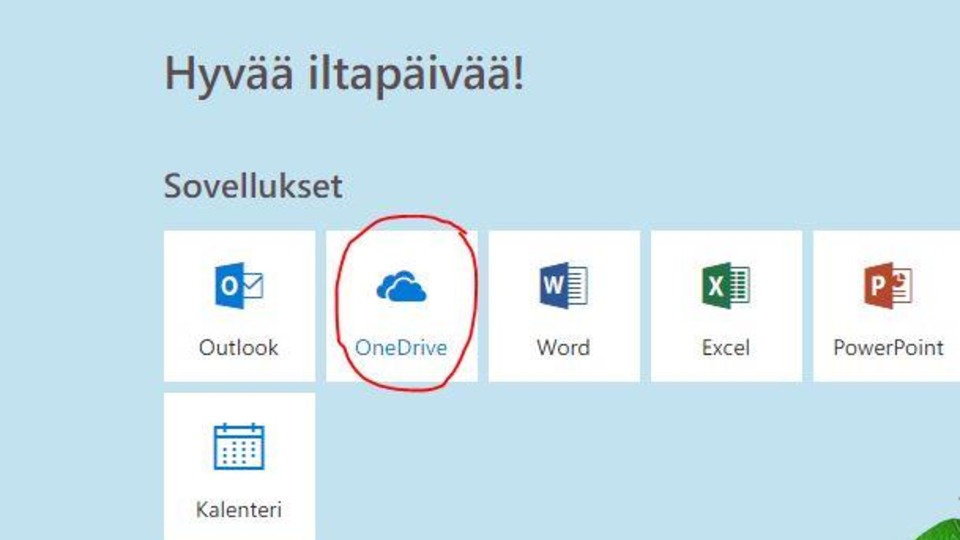The width and height of the screenshot is (960, 540).
Task: Click white background of the Word tile
Action: coord(515,250)
